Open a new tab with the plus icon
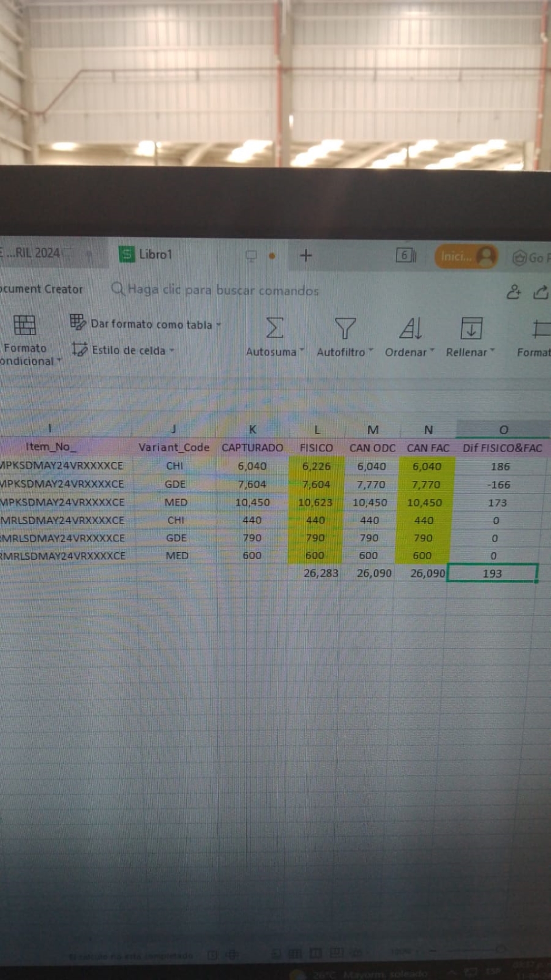The width and height of the screenshot is (551, 980). point(306,255)
